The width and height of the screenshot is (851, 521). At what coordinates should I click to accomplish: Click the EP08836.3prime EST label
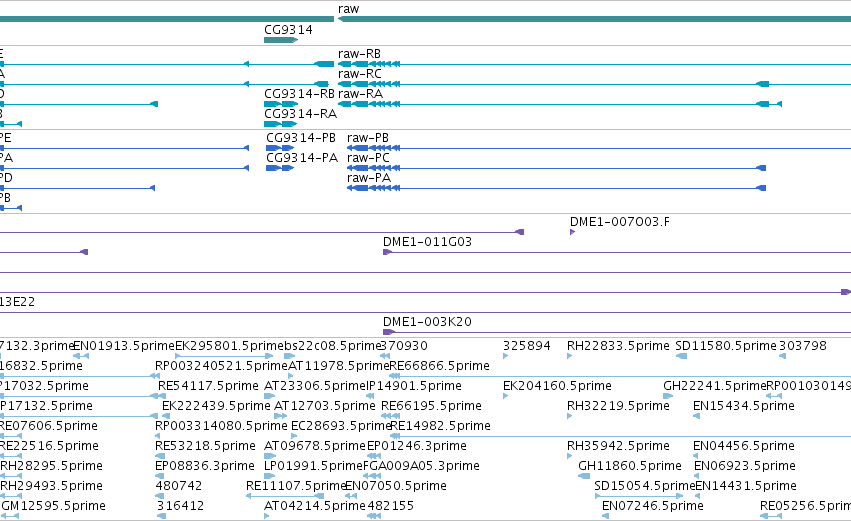[x=205, y=466]
